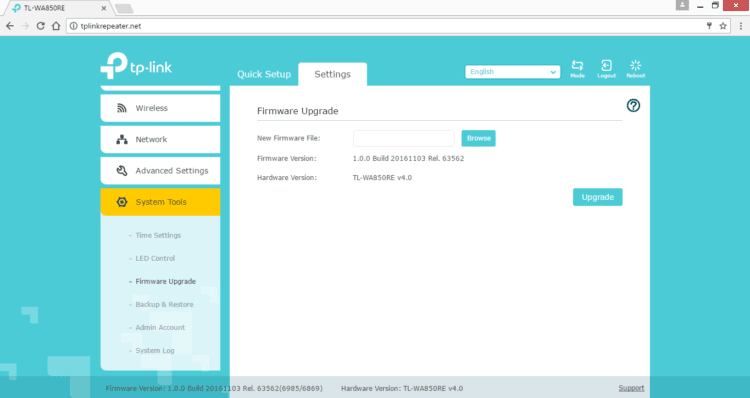750x398 pixels.
Task: Click hardware version 'TL-WA850RE v4.0' value
Action: [382, 177]
